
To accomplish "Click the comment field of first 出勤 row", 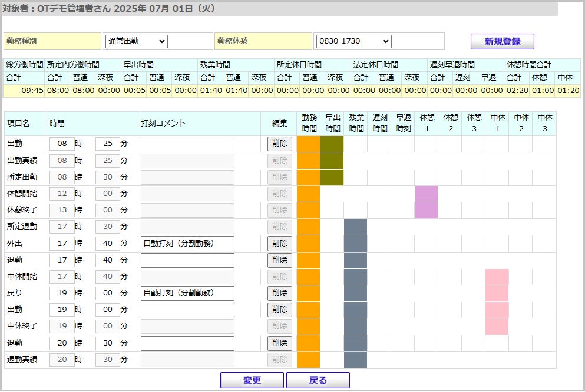I will (187, 144).
